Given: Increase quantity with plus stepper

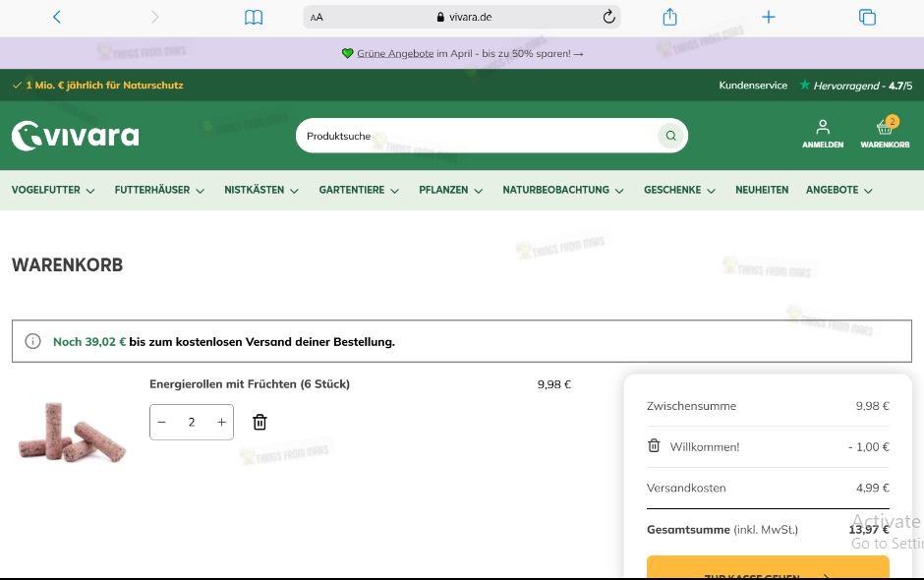Looking at the screenshot, I should [x=221, y=422].
